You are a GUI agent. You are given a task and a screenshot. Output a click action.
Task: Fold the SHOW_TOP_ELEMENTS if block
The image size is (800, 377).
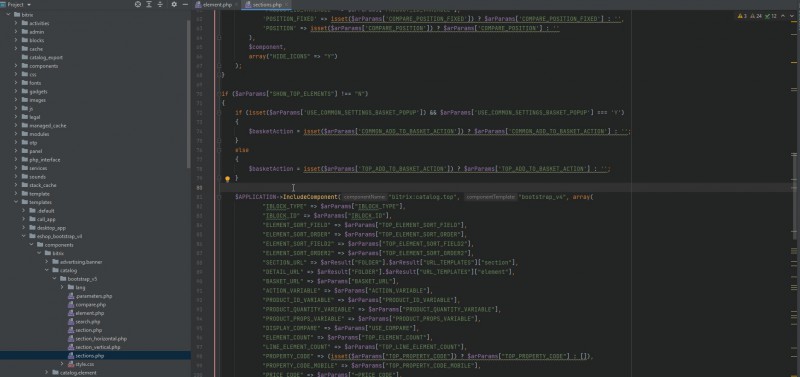219,94
